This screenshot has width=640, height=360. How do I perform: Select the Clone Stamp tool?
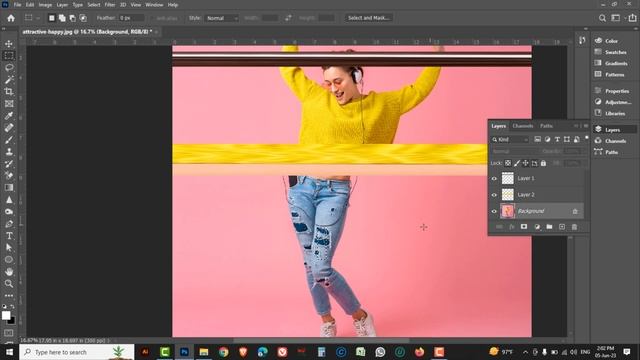[x=9, y=152]
